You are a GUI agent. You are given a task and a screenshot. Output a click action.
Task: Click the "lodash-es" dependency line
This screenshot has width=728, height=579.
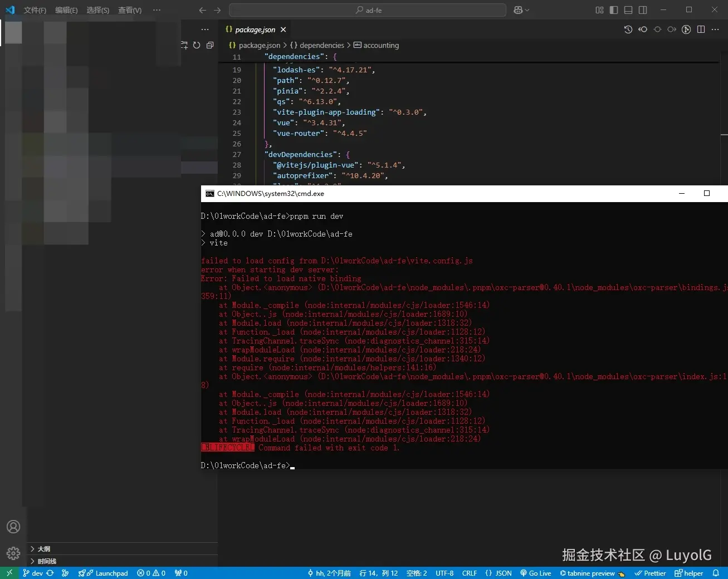(324, 70)
